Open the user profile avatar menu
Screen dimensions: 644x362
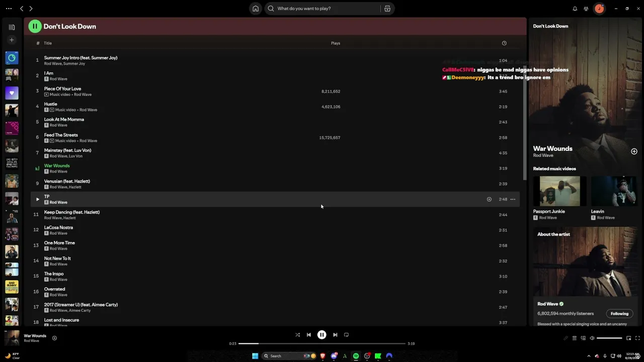click(599, 9)
